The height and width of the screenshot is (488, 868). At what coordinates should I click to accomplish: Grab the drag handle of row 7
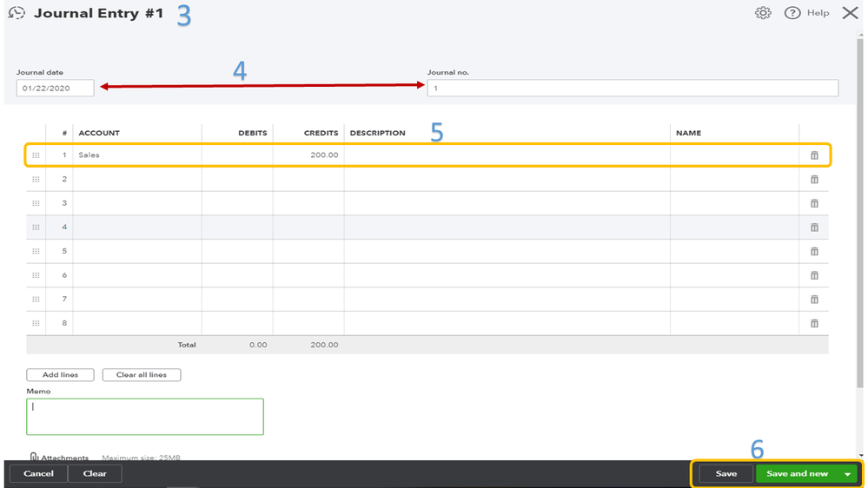coord(36,300)
